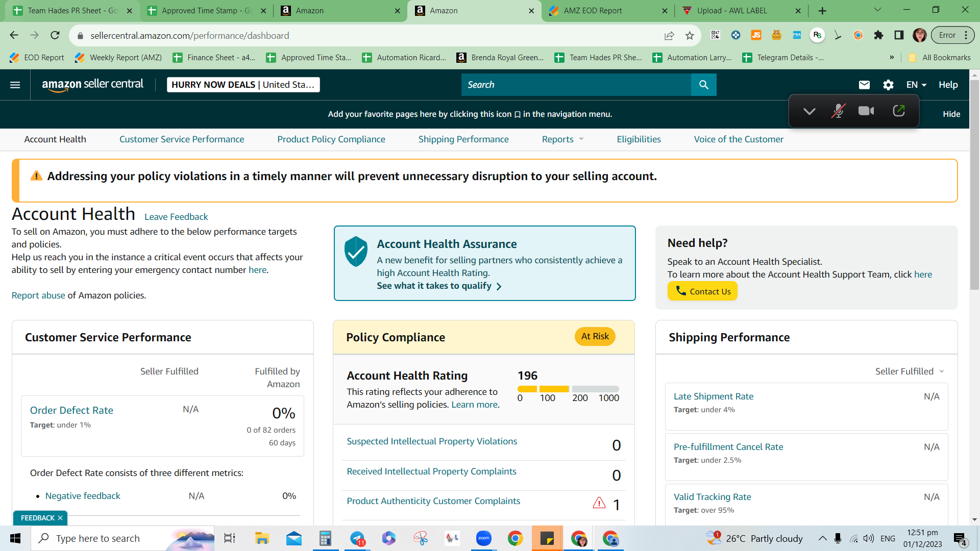Click the browser back arrow

click(14, 35)
